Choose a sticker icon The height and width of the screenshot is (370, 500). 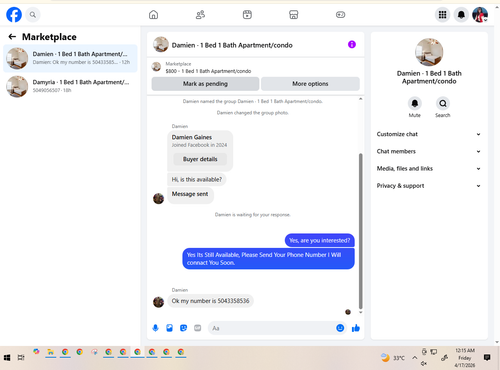pyautogui.click(x=183, y=328)
